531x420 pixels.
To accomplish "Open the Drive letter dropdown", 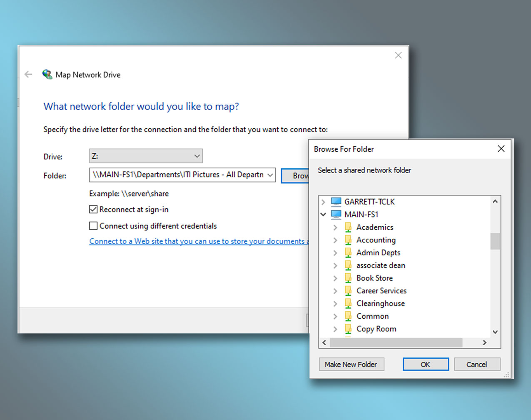I will (197, 156).
